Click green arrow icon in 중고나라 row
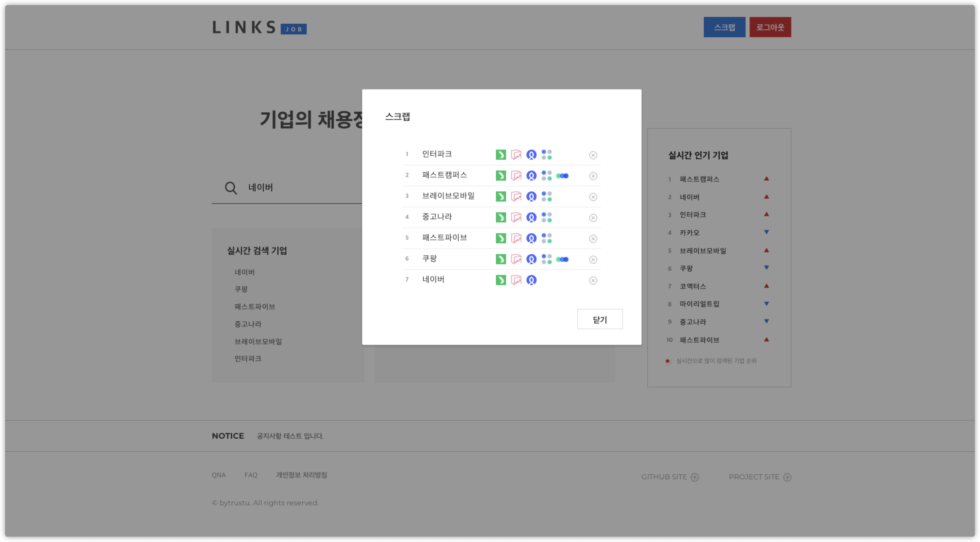The image size is (980, 542). [x=501, y=218]
